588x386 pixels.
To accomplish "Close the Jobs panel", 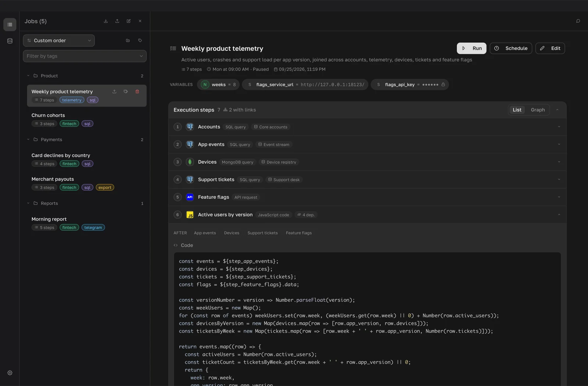I will click(x=140, y=21).
